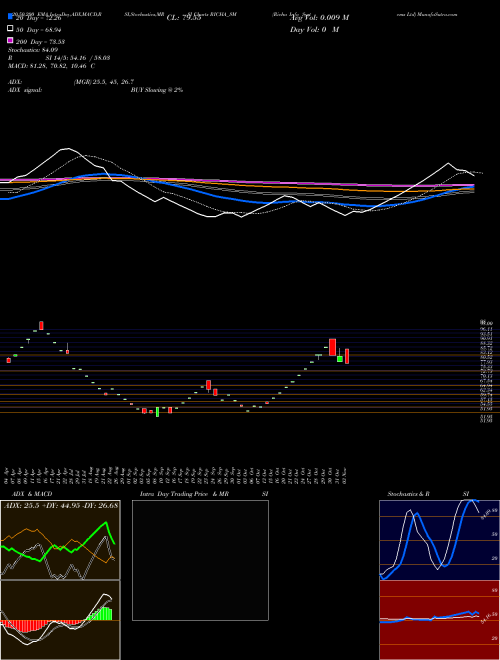Click the 'Stochastics & R' panel heading
Viewport: 500px width, 660px height.
pyautogui.click(x=409, y=494)
